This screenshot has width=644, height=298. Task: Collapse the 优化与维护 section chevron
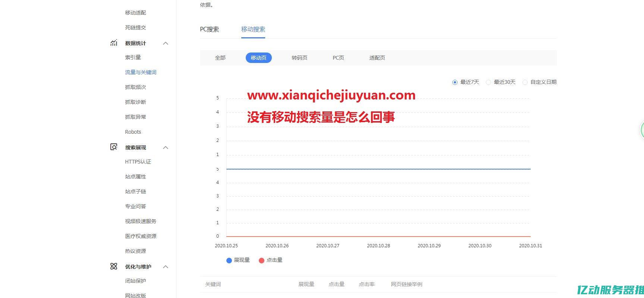[166, 267]
